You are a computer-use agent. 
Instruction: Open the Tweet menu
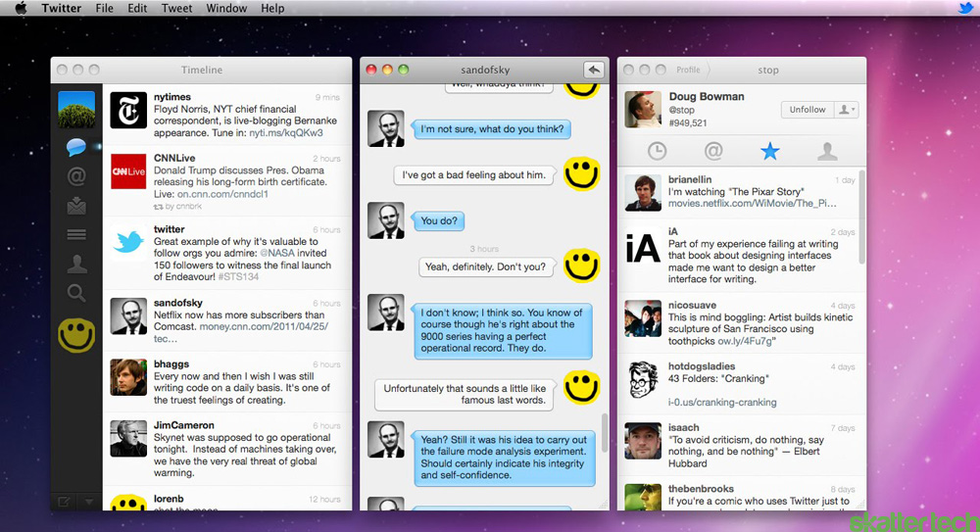tap(176, 8)
